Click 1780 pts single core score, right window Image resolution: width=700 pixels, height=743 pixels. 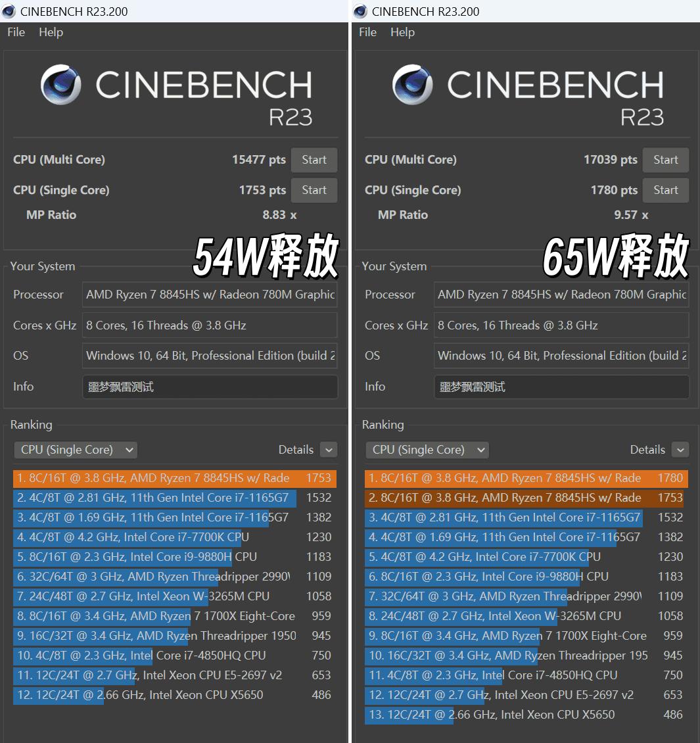[614, 190]
